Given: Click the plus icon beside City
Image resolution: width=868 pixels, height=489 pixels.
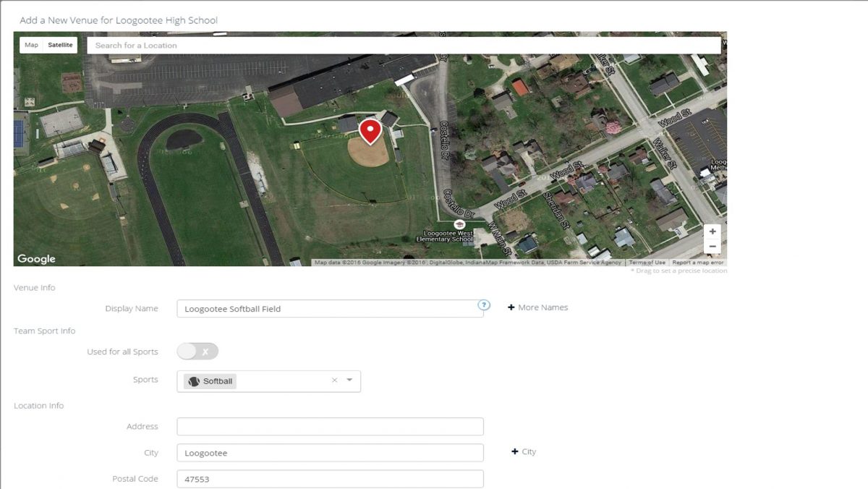Looking at the screenshot, I should 516,451.
